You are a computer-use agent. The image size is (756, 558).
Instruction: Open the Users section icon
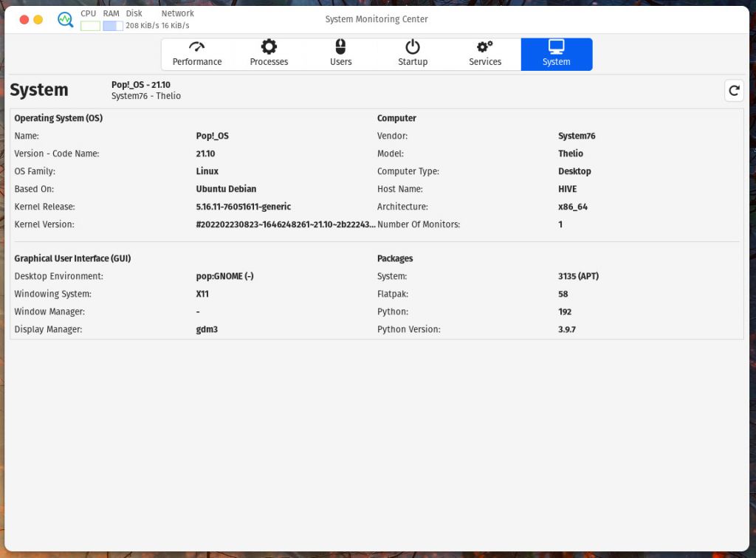[x=340, y=46]
